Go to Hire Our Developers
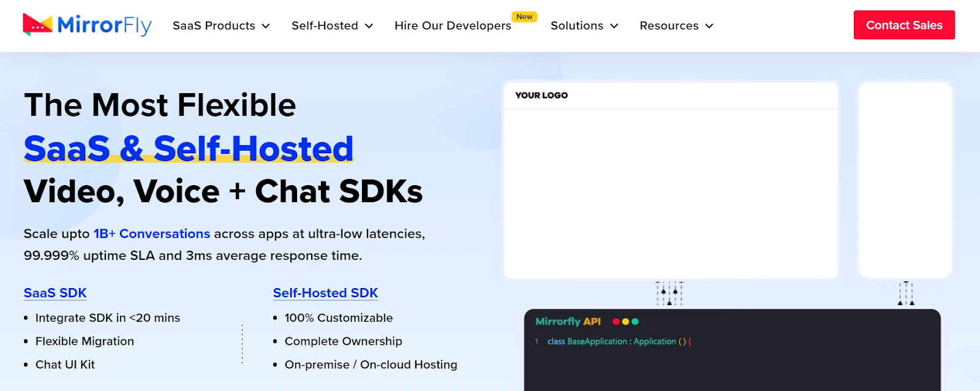Screen dimensions: 980x391 [453, 26]
